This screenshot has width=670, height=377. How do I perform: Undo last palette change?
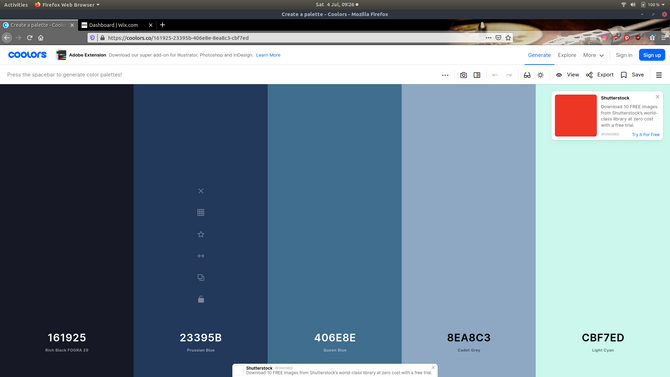point(495,75)
